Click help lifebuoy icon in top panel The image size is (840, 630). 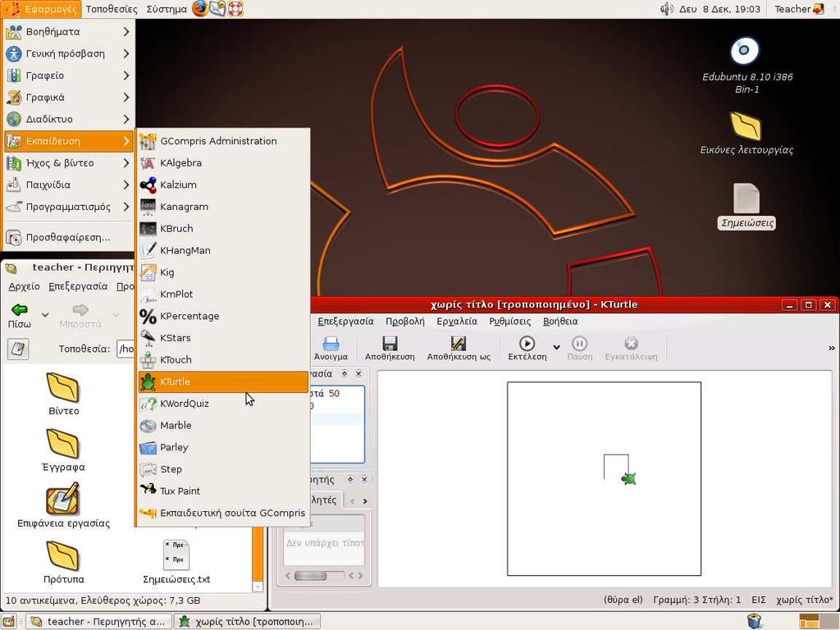pos(235,8)
